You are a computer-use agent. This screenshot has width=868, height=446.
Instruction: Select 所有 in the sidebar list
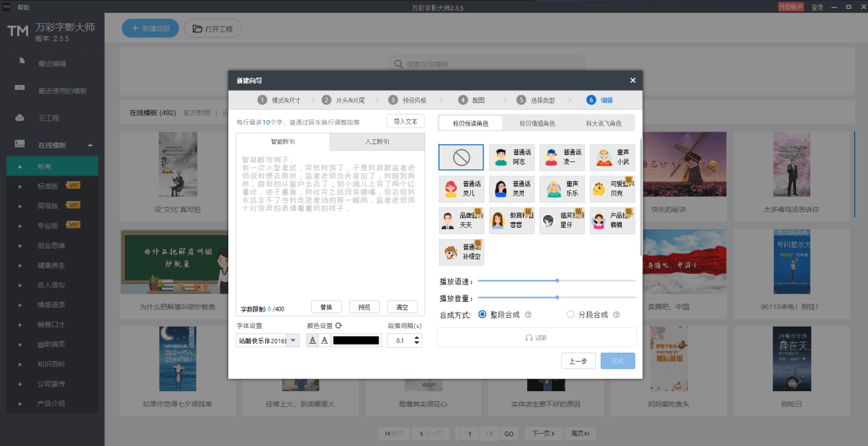[x=52, y=166]
